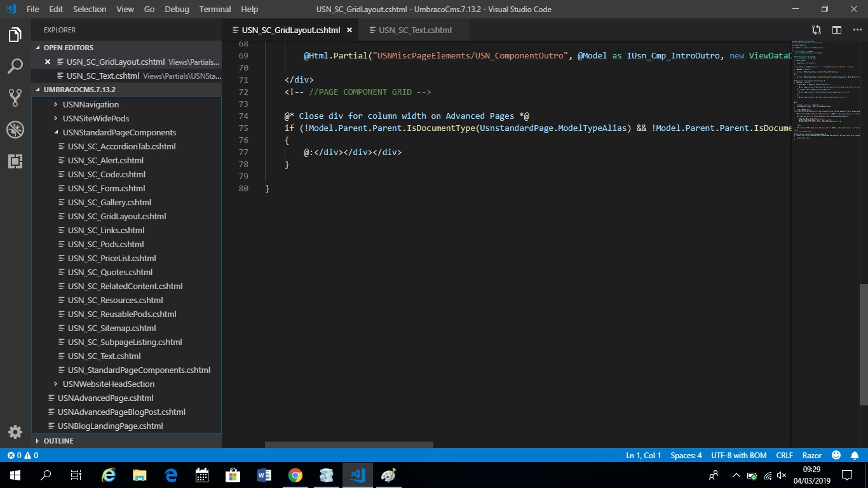
Task: Go to line via Ln 1, Col 1
Action: [x=644, y=456]
